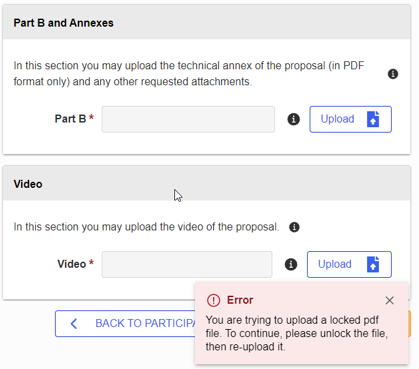
Task: Click the info icon beside Part B section description
Action: [x=393, y=74]
